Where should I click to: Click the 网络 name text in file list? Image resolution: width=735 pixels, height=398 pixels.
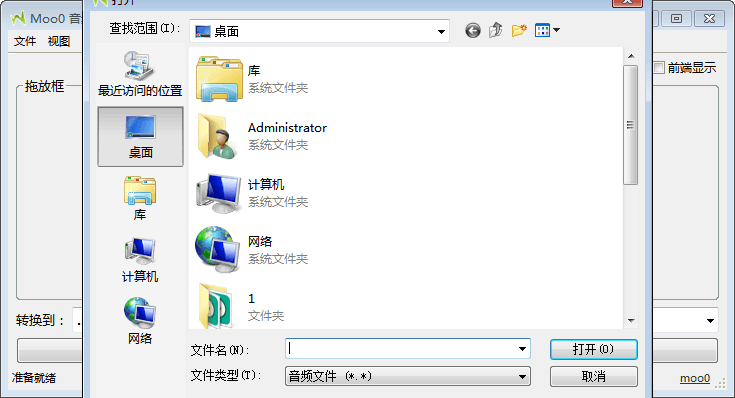260,242
